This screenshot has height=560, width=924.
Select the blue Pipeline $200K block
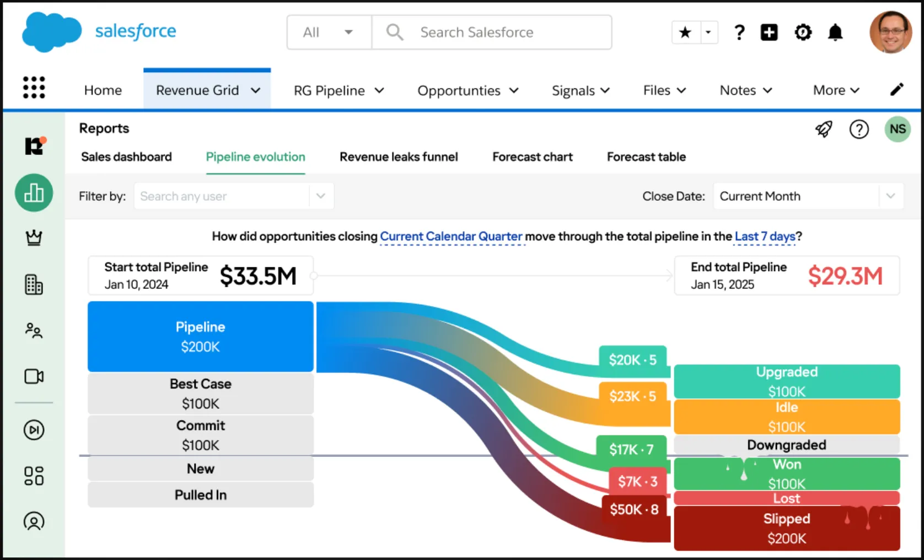click(x=201, y=337)
